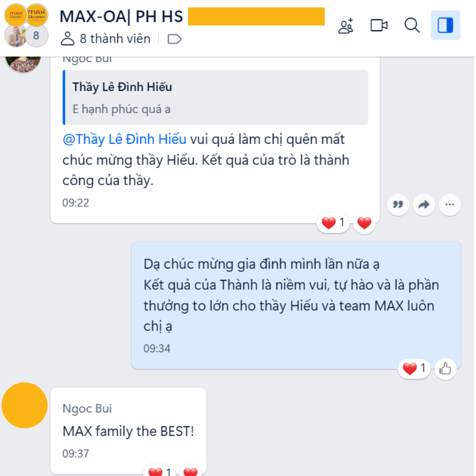The width and height of the screenshot is (476, 476).
Task: Click the orange avatar next to Ngoc Bui
Action: (24, 405)
